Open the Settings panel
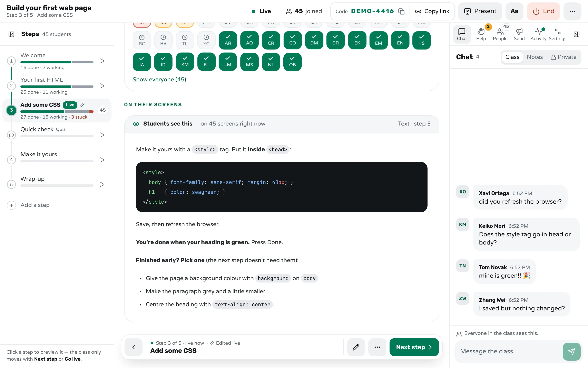 click(x=557, y=34)
